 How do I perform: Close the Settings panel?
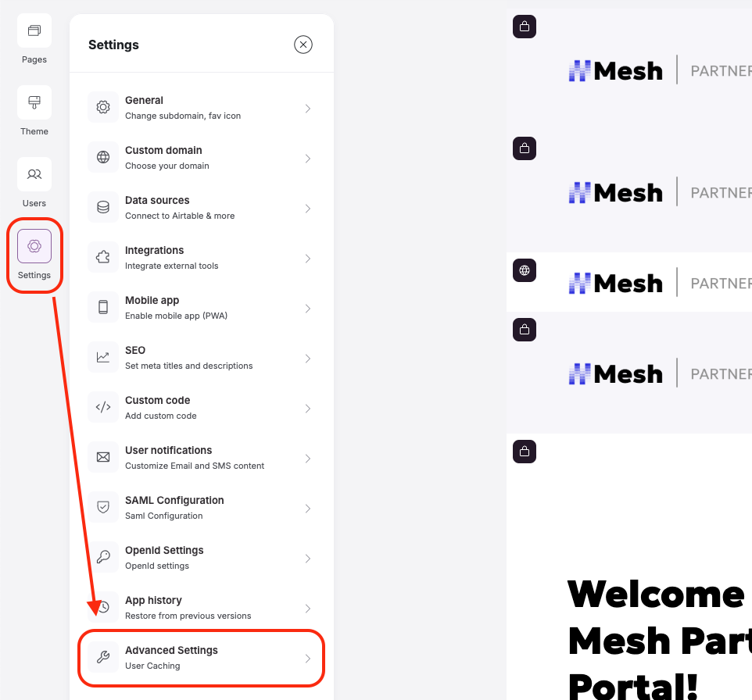pos(303,45)
